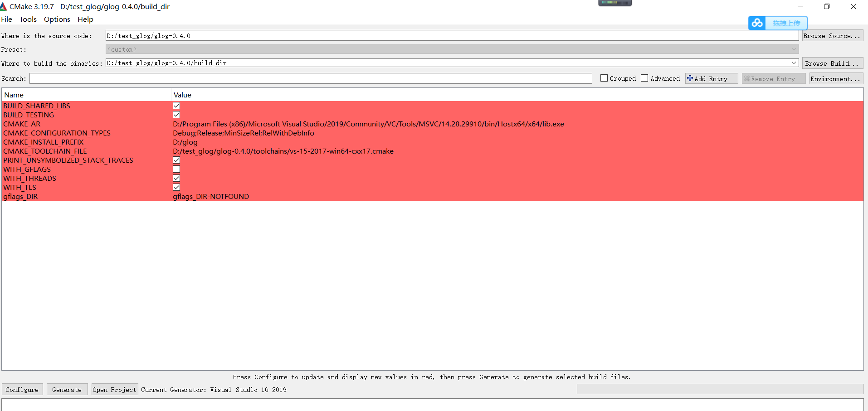Select the WITH_THREADS entry name
The width and height of the screenshot is (868, 411).
(x=29, y=178)
